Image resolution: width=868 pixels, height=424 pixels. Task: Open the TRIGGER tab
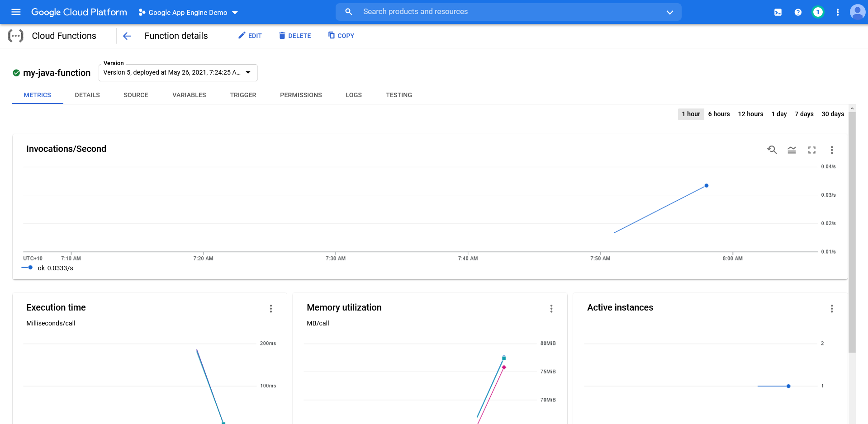point(243,95)
